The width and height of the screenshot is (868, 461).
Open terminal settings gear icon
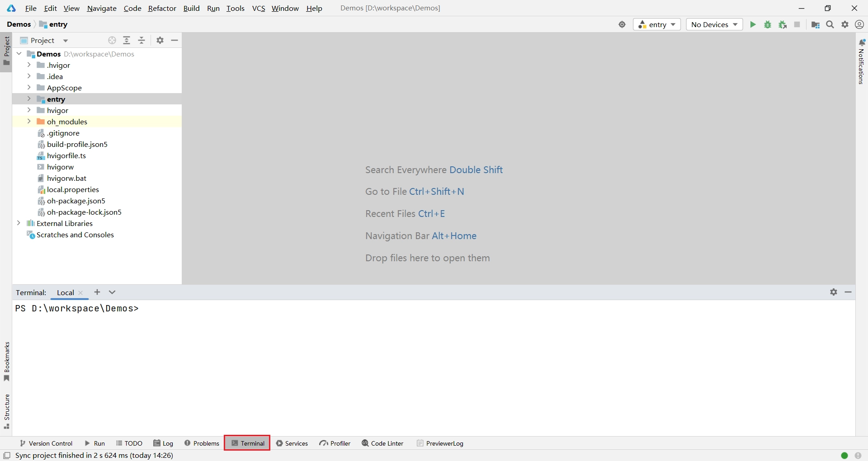coord(834,292)
